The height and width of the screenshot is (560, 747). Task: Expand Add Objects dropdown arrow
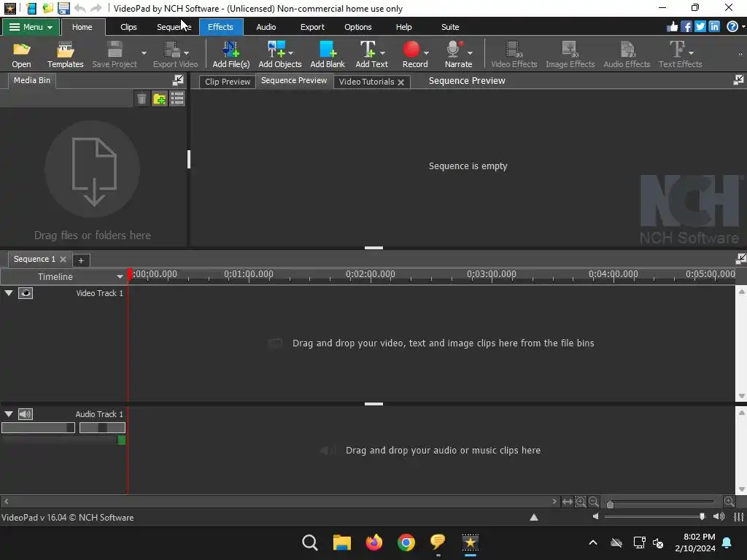coord(290,52)
